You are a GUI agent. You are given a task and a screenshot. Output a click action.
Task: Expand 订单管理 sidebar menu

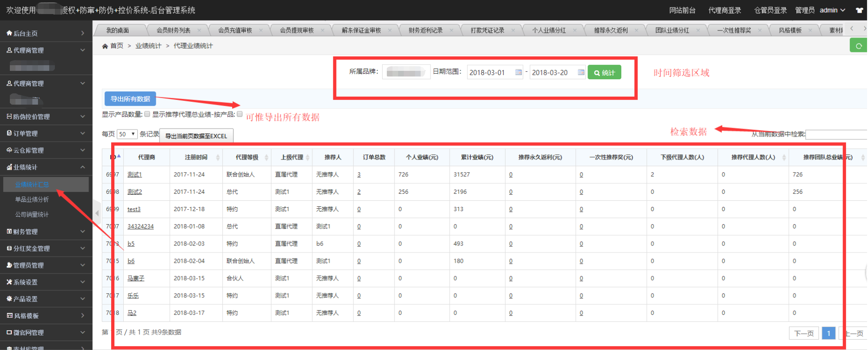point(46,133)
